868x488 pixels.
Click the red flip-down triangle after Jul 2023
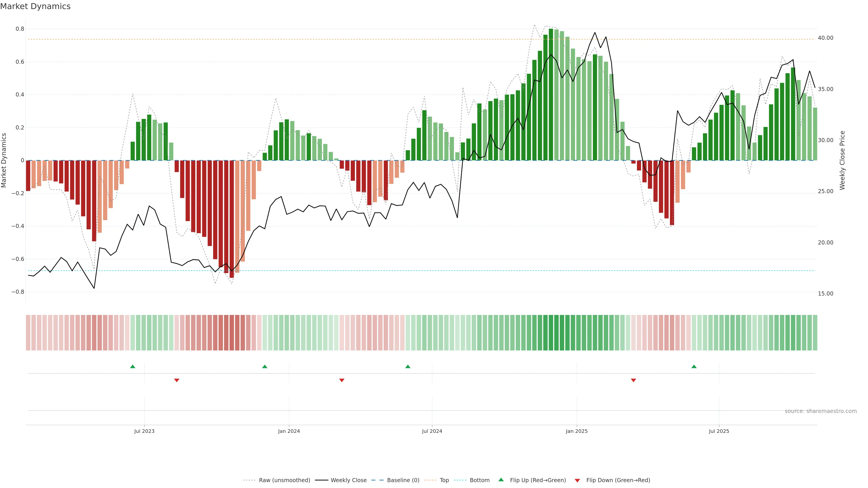(177, 380)
